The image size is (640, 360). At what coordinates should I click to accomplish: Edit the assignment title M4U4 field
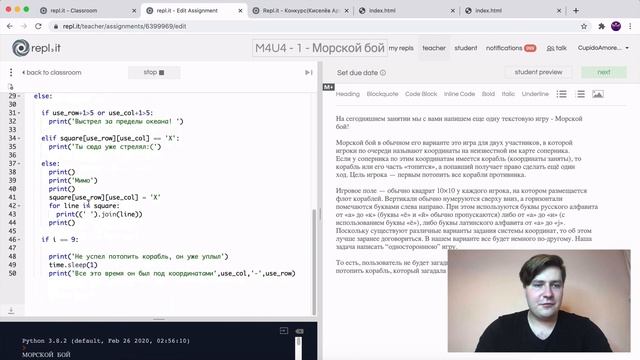click(x=320, y=48)
